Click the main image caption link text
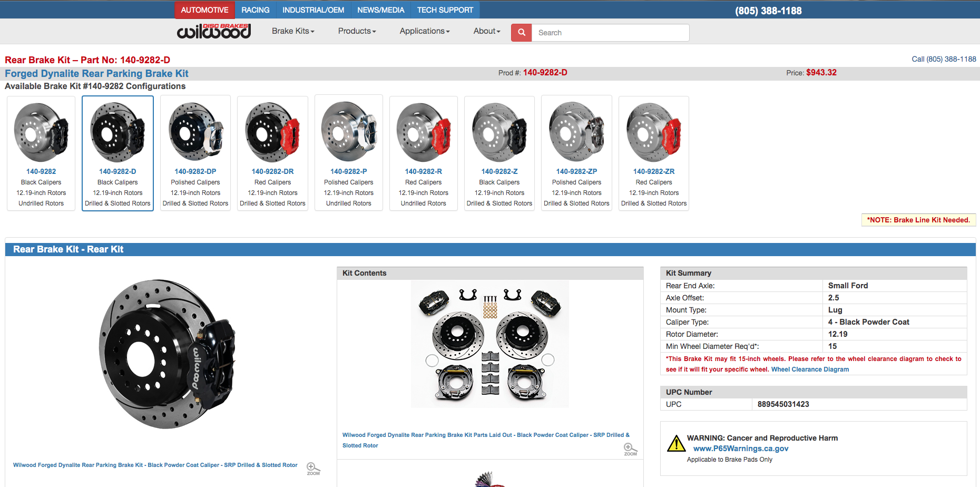 [155, 465]
